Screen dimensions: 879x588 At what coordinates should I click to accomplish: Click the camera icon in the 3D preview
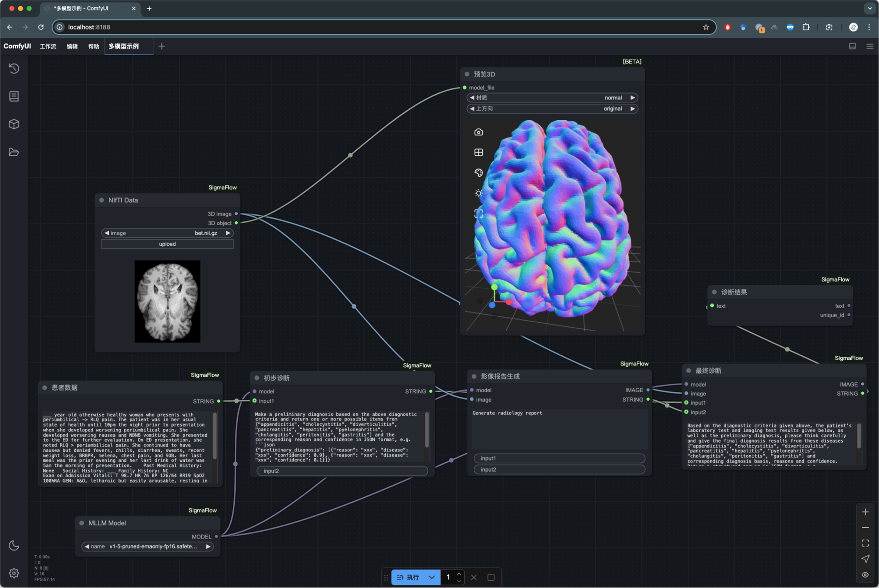click(479, 132)
